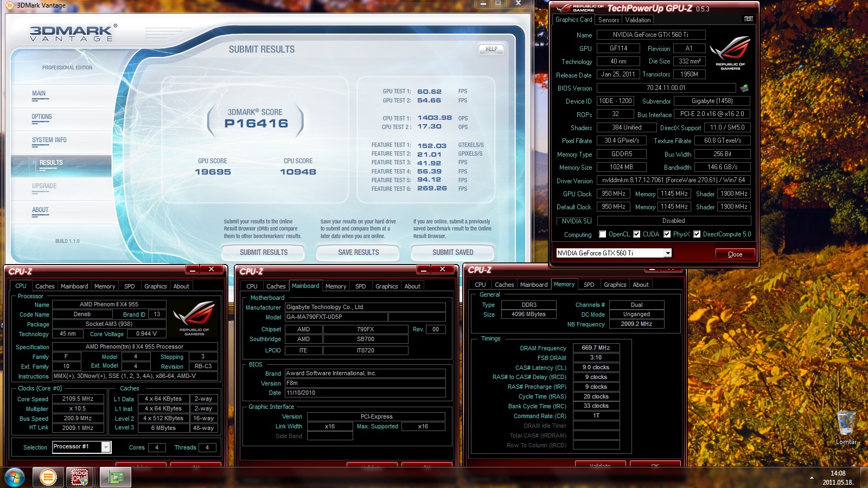The width and height of the screenshot is (868, 488).
Task: Select the Graphics Card tab in GPU-Z
Action: click(x=574, y=20)
